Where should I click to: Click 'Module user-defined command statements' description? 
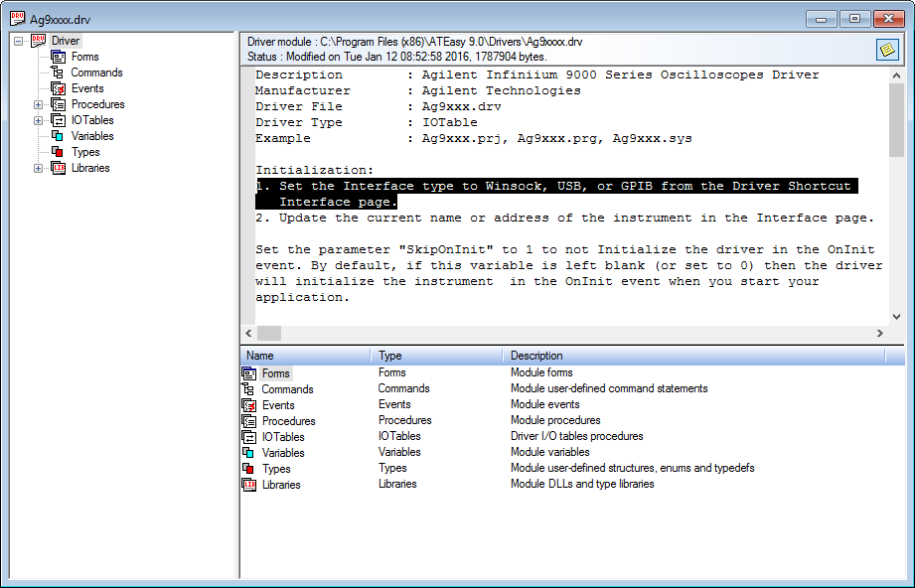tap(609, 388)
